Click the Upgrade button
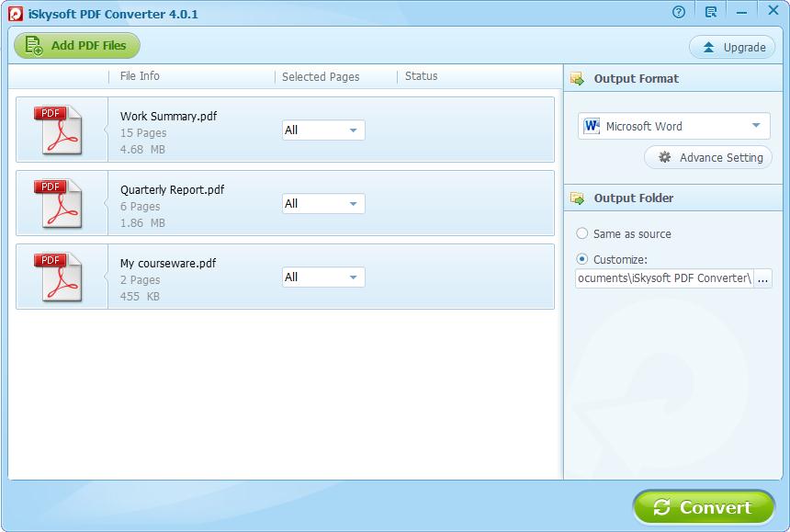790x532 pixels. (732, 48)
